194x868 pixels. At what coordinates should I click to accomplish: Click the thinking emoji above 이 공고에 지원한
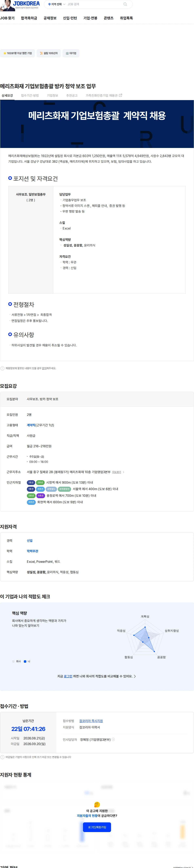97,805
